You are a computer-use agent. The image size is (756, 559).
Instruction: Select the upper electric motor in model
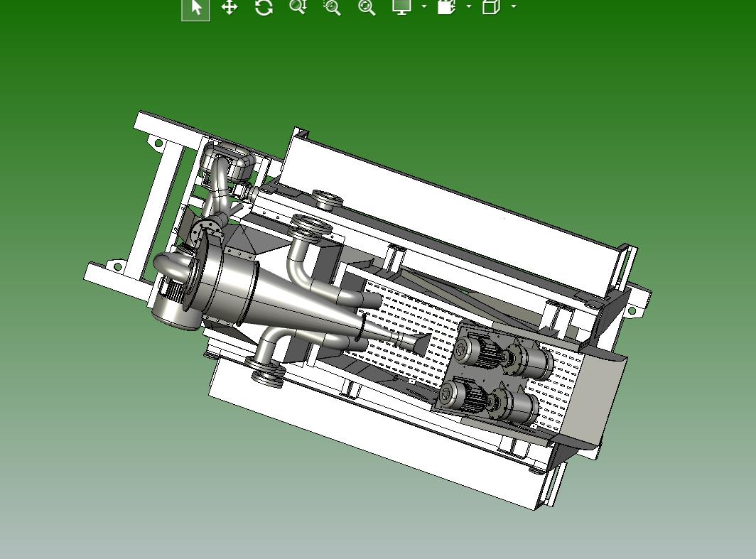click(479, 352)
